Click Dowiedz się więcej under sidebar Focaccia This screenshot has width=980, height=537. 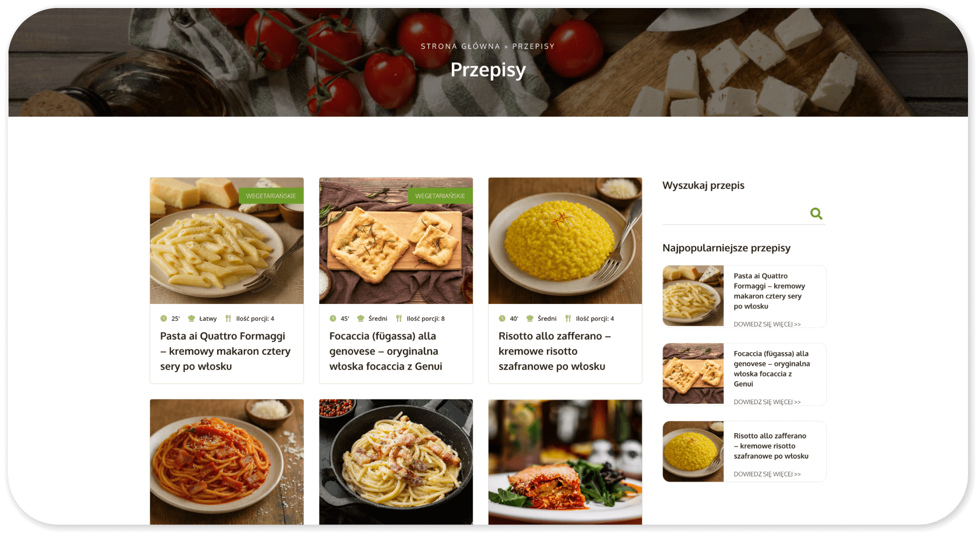767,402
